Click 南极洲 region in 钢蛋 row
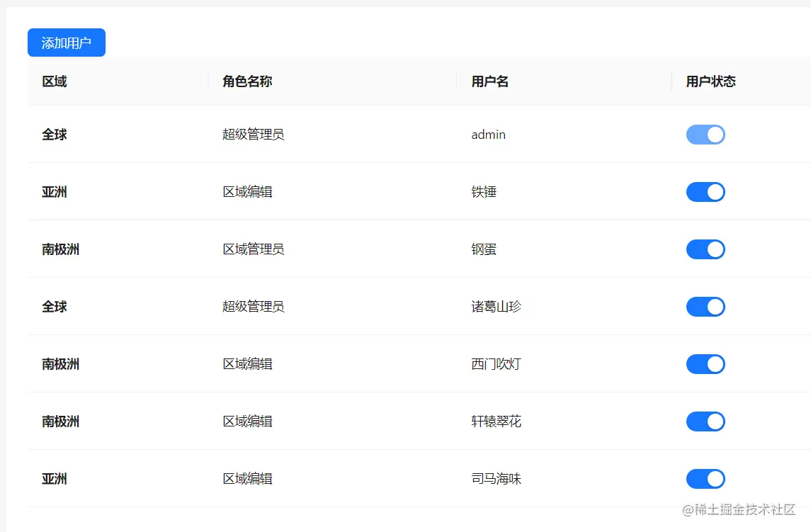 coord(60,249)
